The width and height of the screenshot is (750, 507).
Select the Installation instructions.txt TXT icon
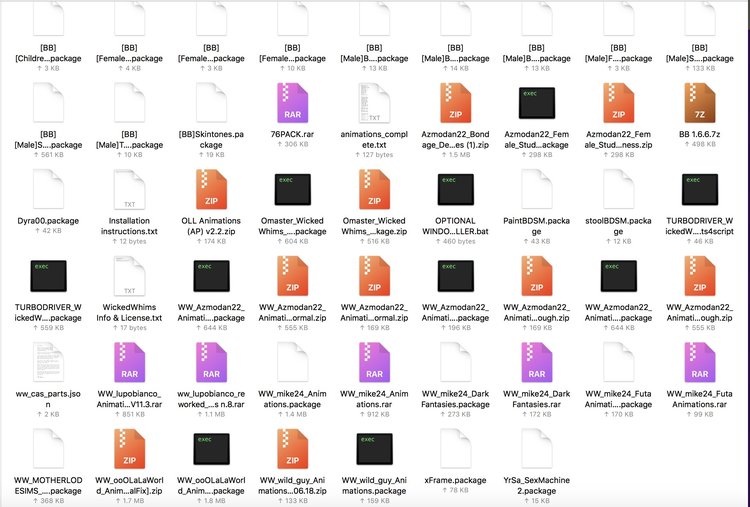pyautogui.click(x=130, y=189)
